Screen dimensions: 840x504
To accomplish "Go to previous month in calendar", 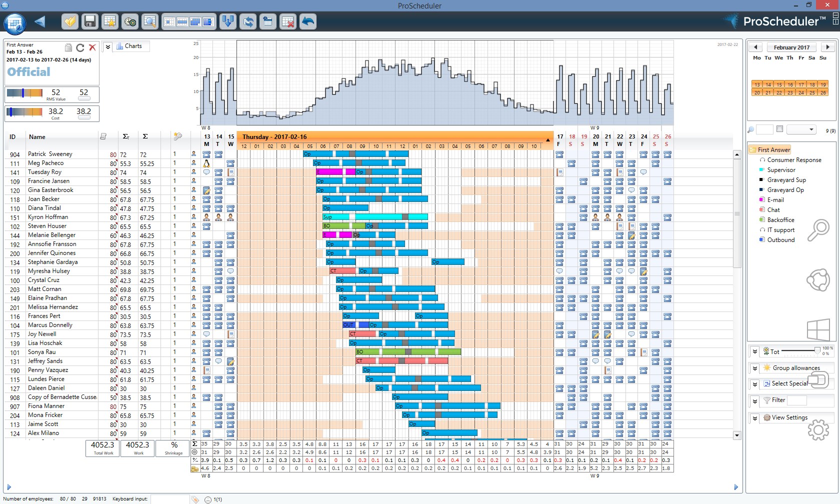I will (755, 47).
